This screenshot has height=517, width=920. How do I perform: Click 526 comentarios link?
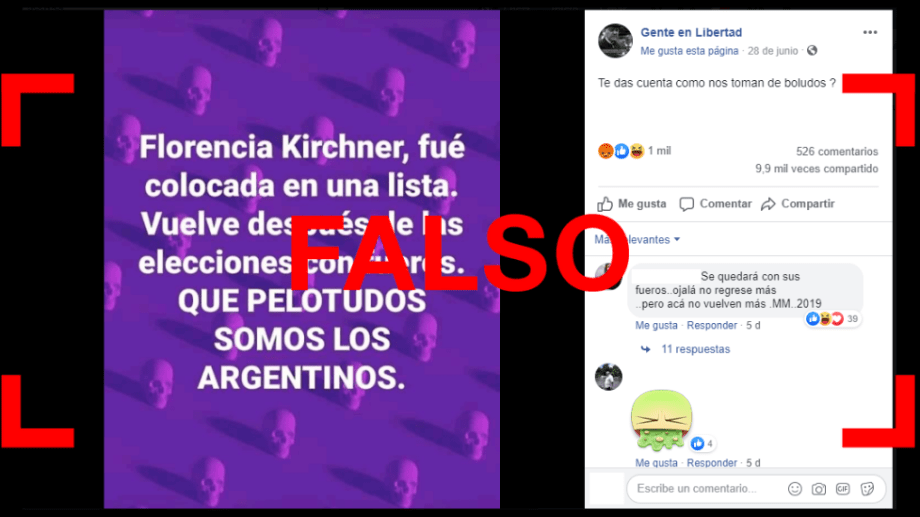[837, 151]
